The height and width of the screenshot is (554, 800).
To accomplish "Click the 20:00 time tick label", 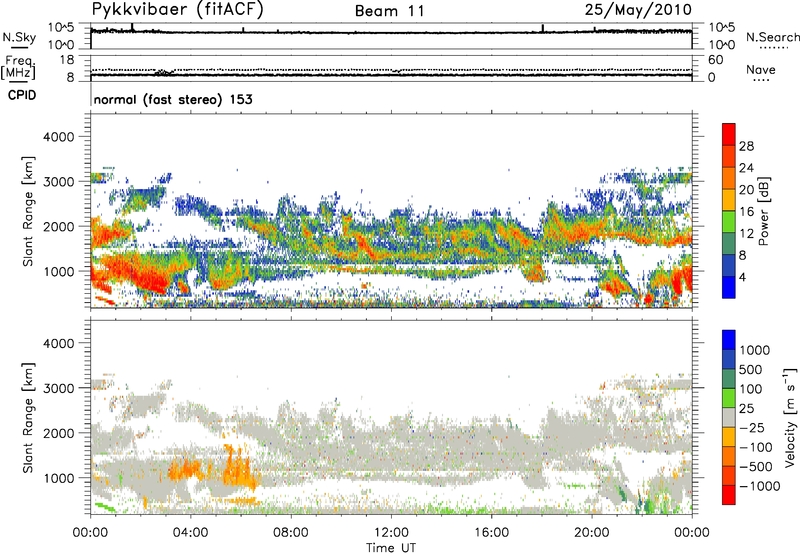I will pos(592,533).
